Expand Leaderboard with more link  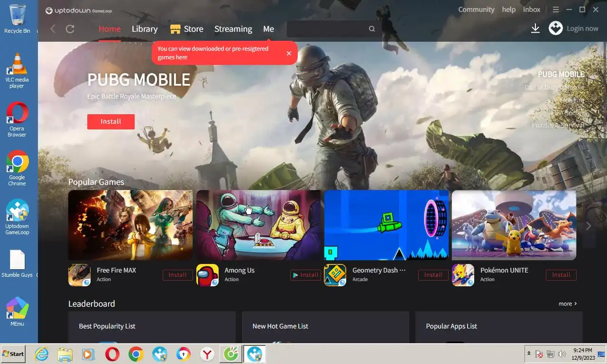pyautogui.click(x=568, y=304)
